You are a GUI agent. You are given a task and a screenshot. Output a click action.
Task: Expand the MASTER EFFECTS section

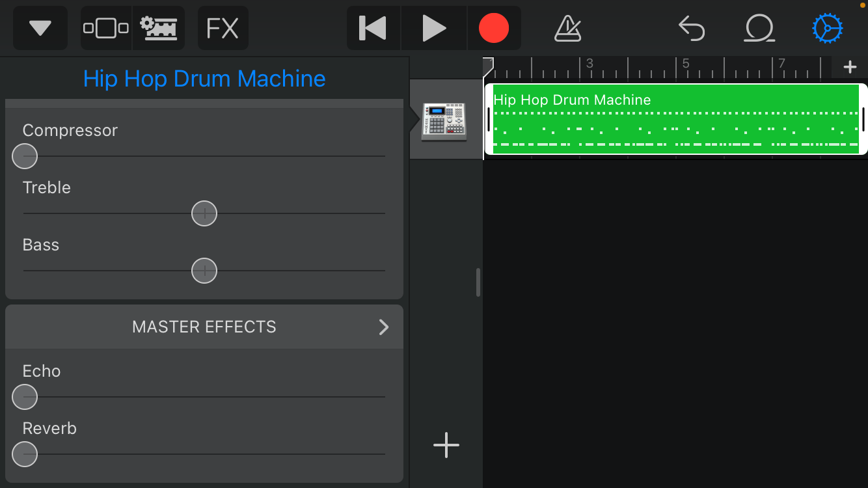click(x=204, y=327)
